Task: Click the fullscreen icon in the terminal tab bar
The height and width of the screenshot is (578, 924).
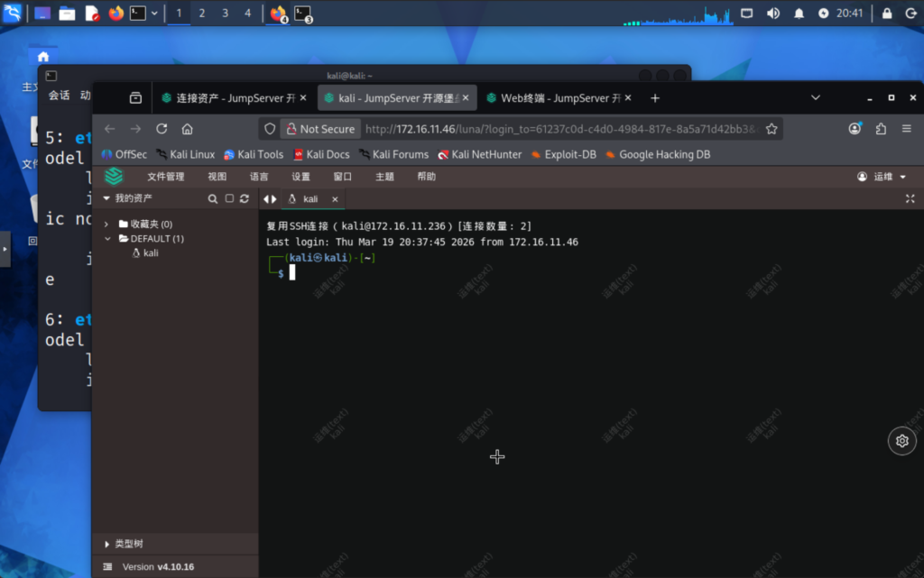Action: (x=910, y=198)
